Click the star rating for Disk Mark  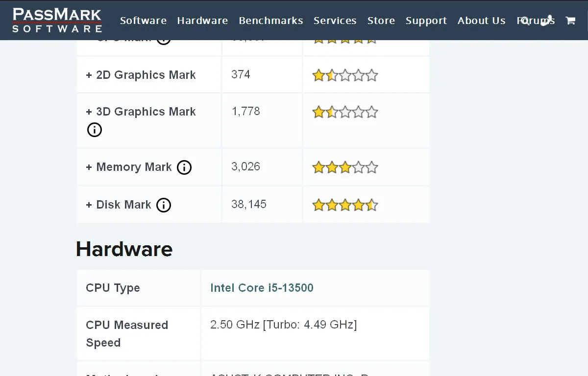click(345, 205)
